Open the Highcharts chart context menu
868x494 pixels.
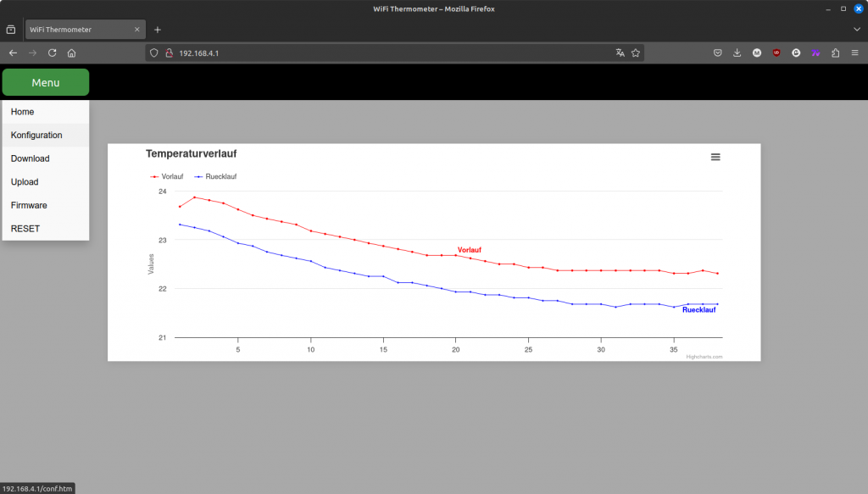click(715, 157)
